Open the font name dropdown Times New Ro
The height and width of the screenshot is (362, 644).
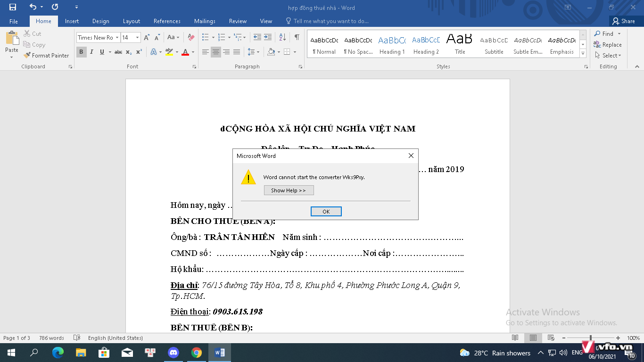(117, 37)
